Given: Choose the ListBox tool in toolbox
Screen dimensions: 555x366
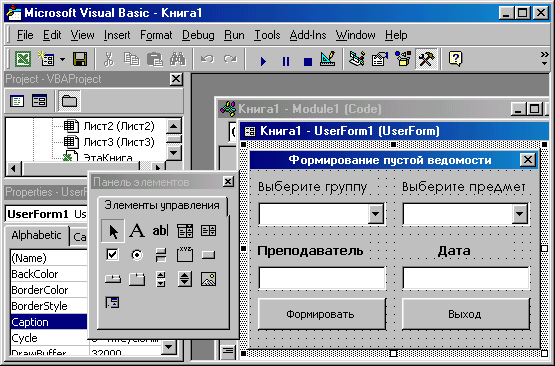Looking at the screenshot, I should pos(208,231).
